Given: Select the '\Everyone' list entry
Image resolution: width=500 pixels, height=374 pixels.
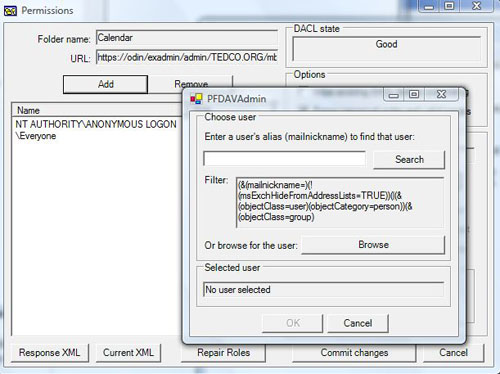Looking at the screenshot, I should (36, 136).
